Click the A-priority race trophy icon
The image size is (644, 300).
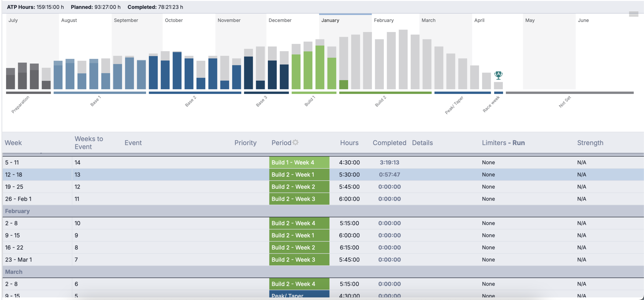[x=498, y=75]
